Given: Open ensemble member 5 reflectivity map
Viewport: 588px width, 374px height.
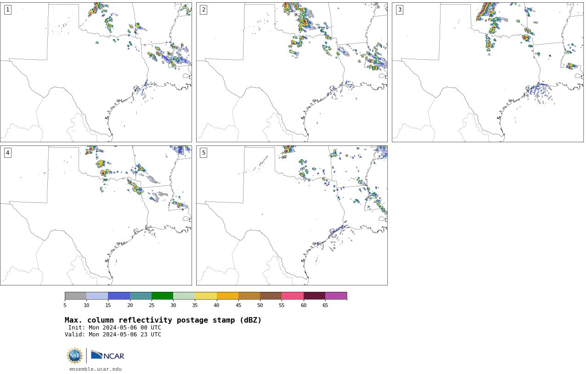Looking at the screenshot, I should 292,215.
